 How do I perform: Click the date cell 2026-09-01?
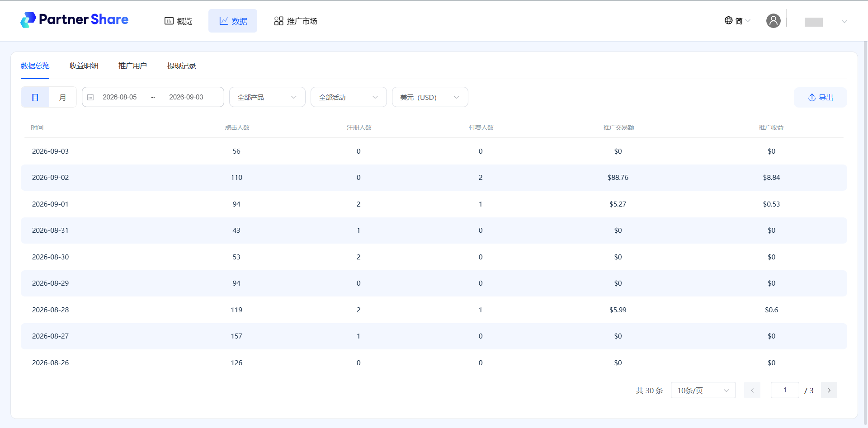click(50, 204)
